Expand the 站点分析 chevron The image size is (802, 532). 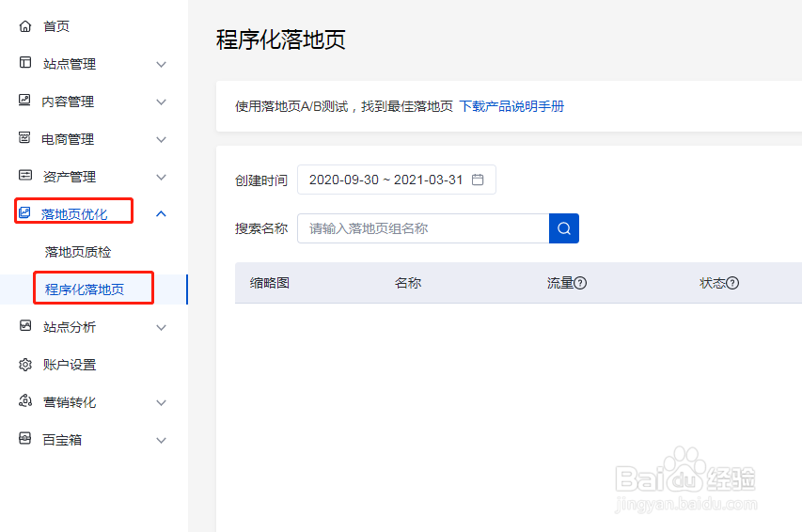pyautogui.click(x=161, y=327)
